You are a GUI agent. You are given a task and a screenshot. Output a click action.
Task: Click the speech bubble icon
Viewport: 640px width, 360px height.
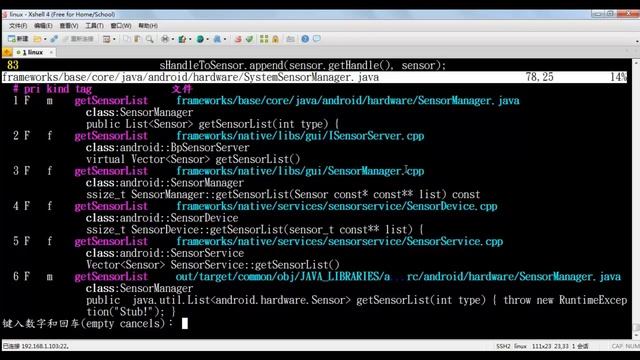pyautogui.click(x=317, y=39)
